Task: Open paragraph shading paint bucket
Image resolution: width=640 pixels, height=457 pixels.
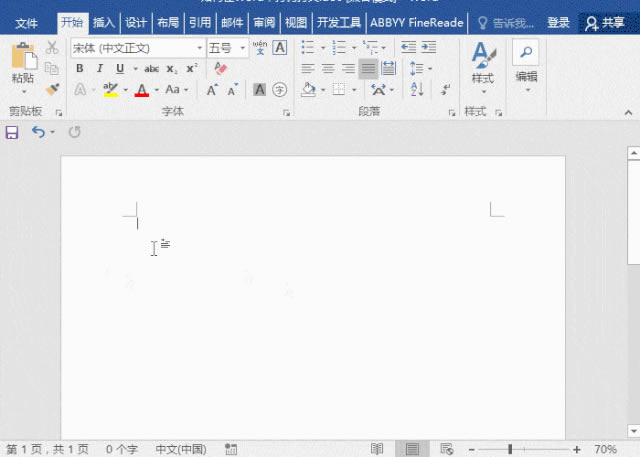Action: coord(308,89)
